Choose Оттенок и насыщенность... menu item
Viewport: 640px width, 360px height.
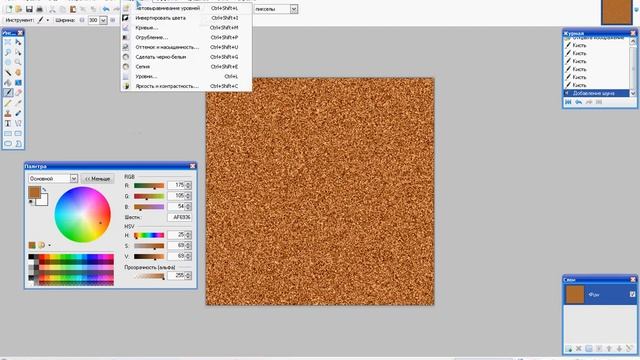[x=186, y=47]
